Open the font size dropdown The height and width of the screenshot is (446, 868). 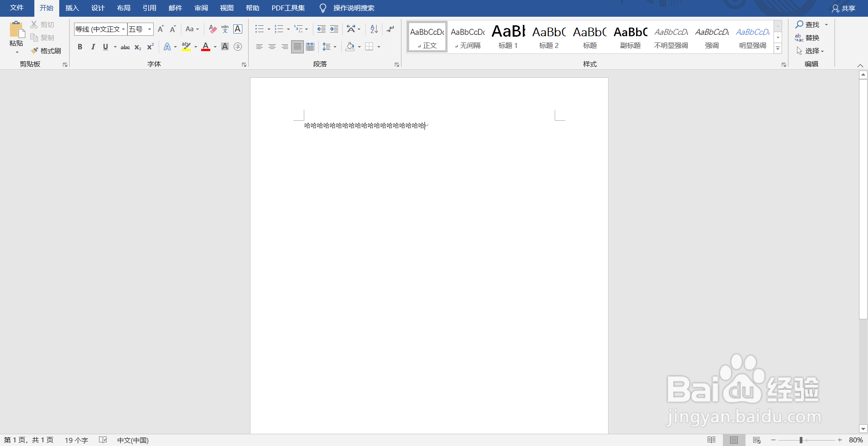(150, 29)
